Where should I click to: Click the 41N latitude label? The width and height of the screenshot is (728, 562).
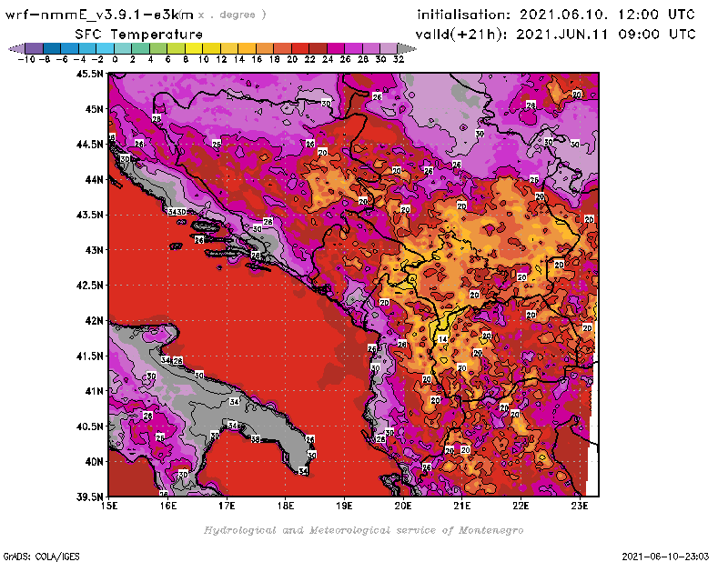pos(94,391)
